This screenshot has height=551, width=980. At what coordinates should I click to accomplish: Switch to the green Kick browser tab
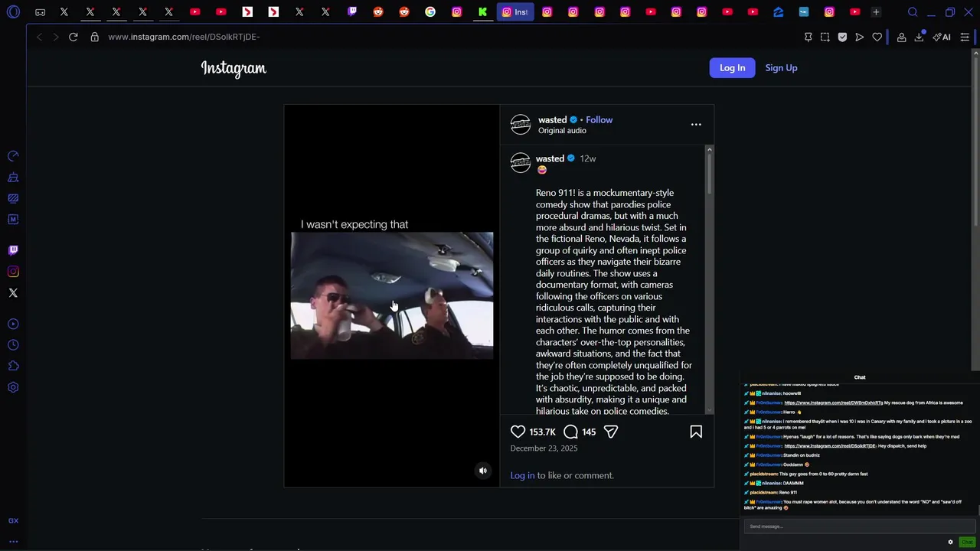(482, 12)
